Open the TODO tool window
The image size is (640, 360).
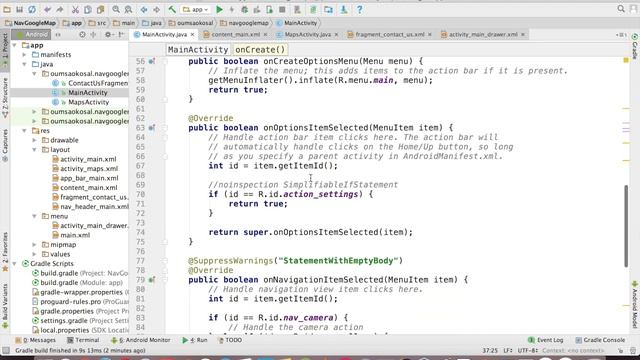[230, 340]
